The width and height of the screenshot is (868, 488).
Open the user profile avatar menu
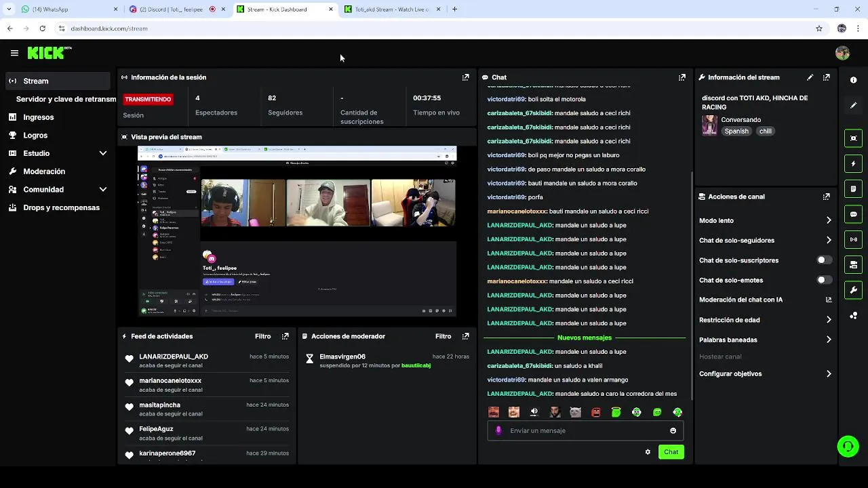[x=842, y=53]
